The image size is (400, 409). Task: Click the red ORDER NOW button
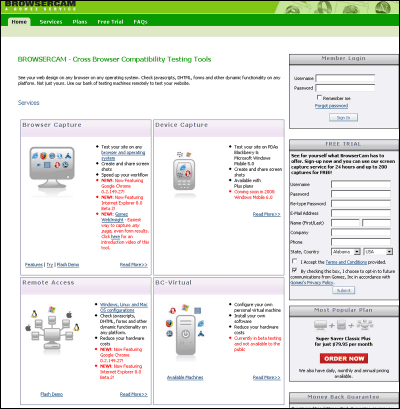coord(344,359)
